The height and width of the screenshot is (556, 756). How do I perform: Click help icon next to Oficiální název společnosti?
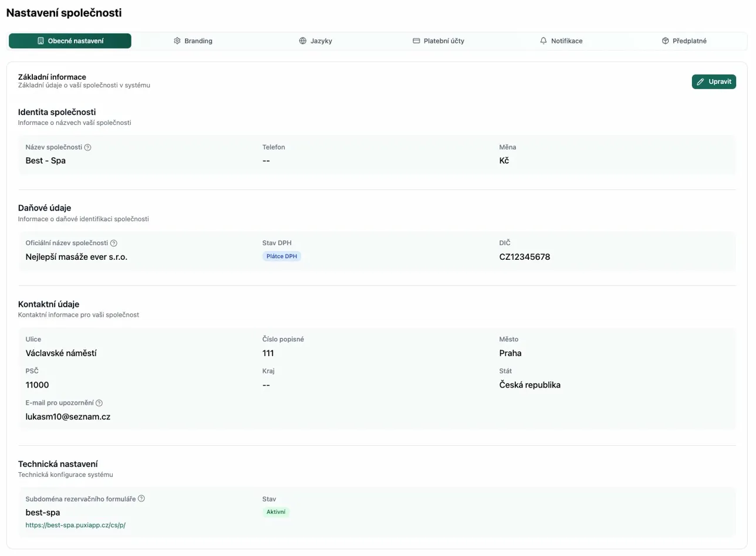click(x=114, y=243)
